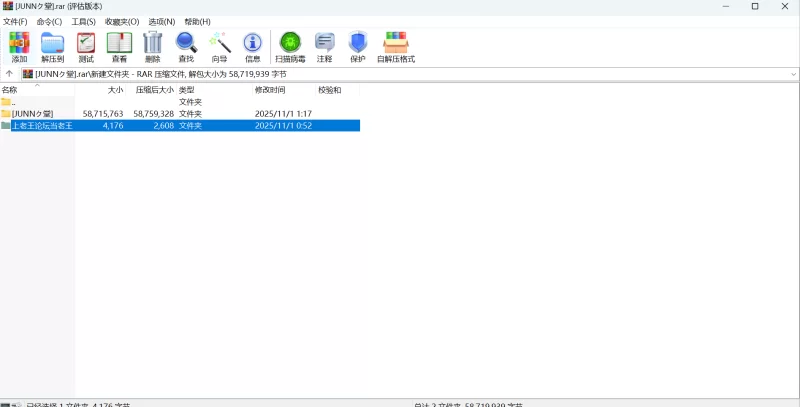Open the Commands (命令) menu
Viewport: 800px width, 407px height.
[x=49, y=22]
